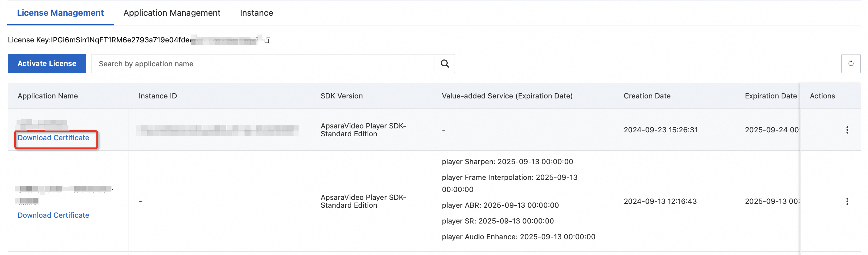Click Actions column header
This screenshot has height=255, width=868.
pyautogui.click(x=822, y=96)
